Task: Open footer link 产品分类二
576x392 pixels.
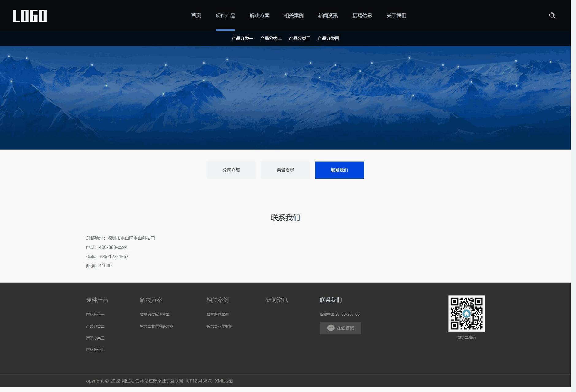Action: click(x=95, y=326)
